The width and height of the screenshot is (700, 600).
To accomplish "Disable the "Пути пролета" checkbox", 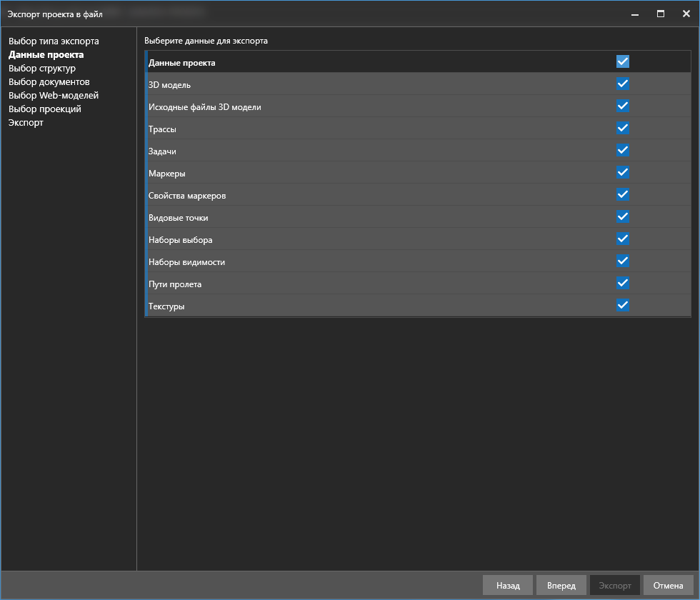I will pyautogui.click(x=623, y=283).
